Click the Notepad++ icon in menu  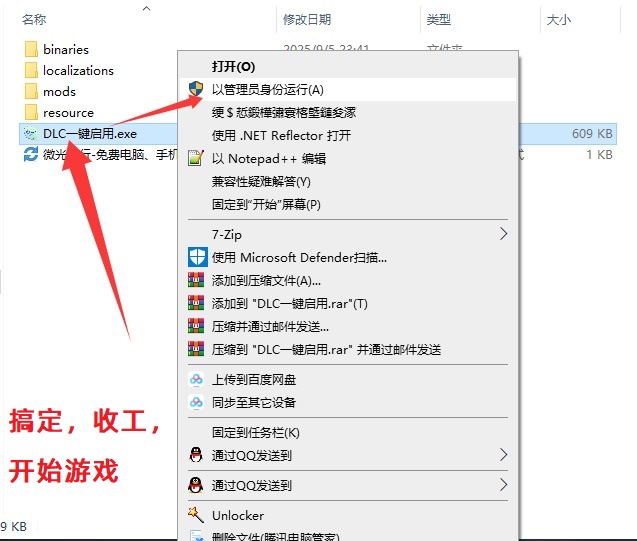coord(196,158)
